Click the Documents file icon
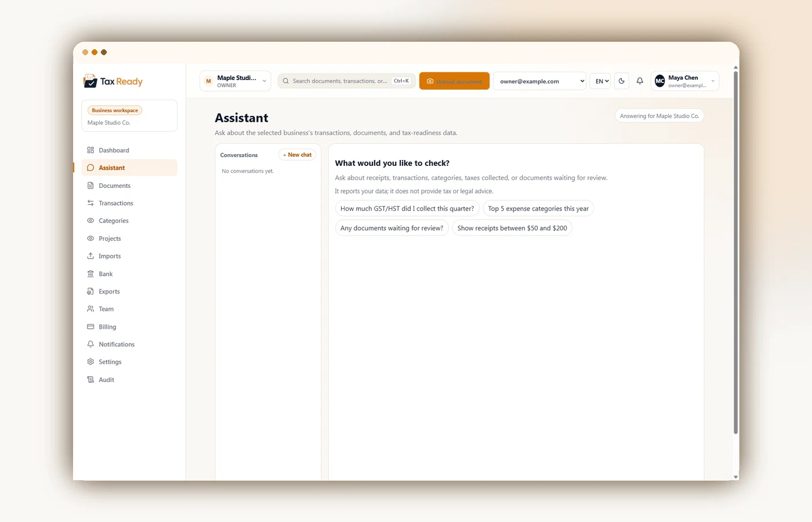The height and width of the screenshot is (522, 812). coord(90,186)
